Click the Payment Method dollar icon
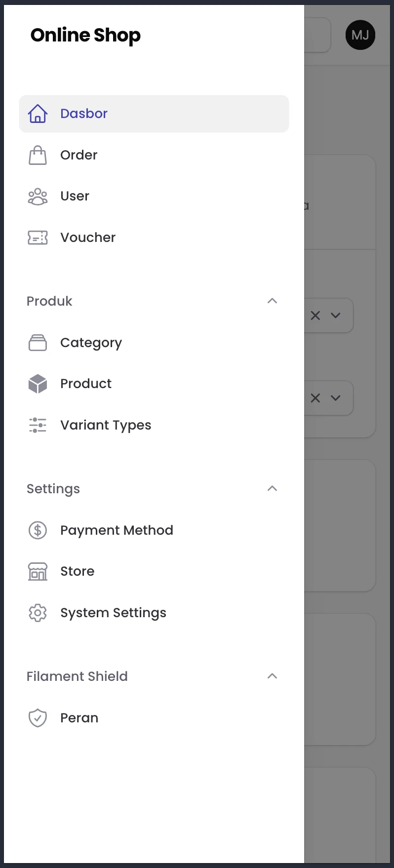This screenshot has width=394, height=868. 38,530
